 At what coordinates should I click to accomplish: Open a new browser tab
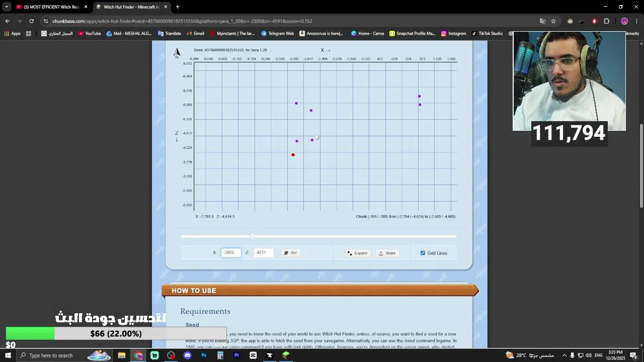click(178, 7)
